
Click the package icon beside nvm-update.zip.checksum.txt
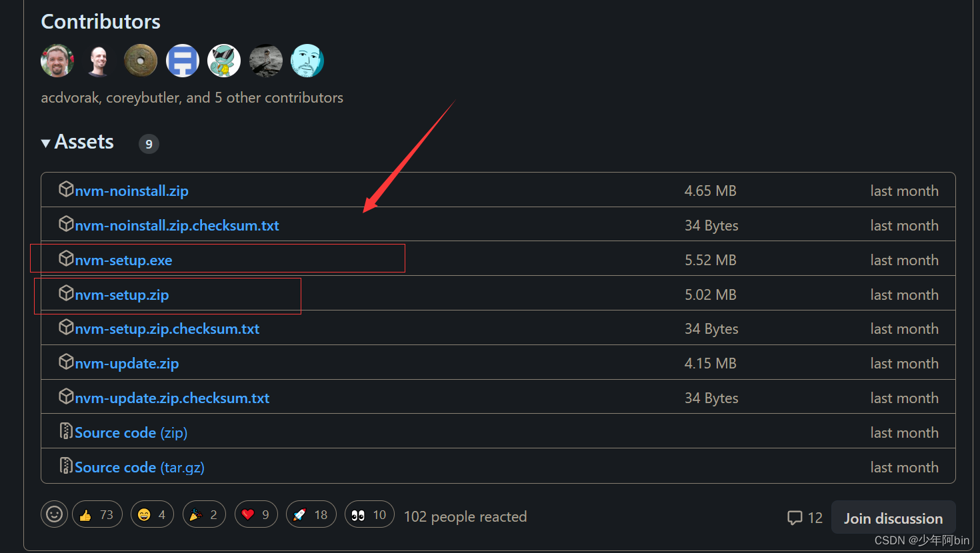pos(66,397)
